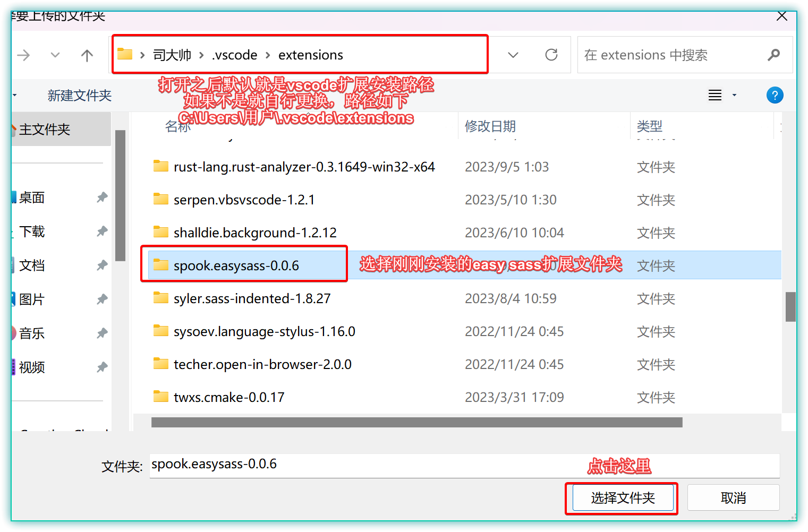Navigate up one folder level
This screenshot has height=532, width=808.
[x=87, y=55]
